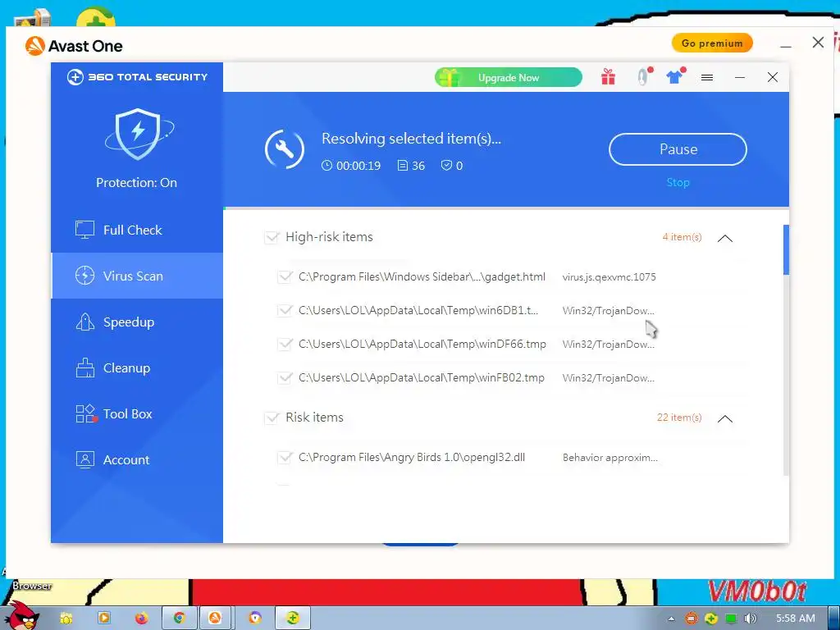Select the Virus Scan sidebar item
840x630 pixels.
point(137,276)
